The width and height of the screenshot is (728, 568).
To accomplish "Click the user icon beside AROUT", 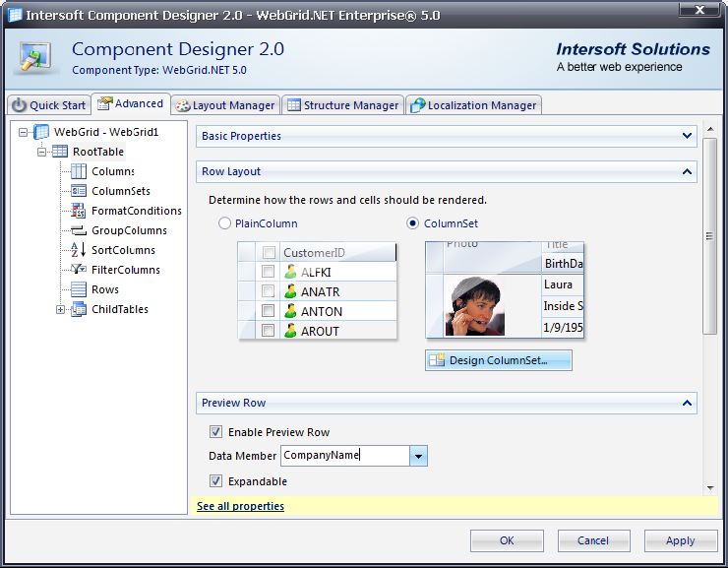I will [x=290, y=331].
